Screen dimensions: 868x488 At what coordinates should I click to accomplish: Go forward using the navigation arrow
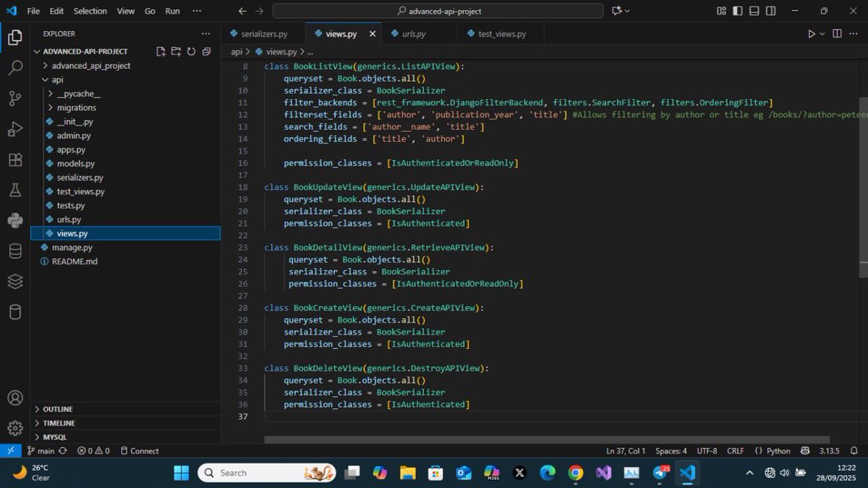pos(259,11)
